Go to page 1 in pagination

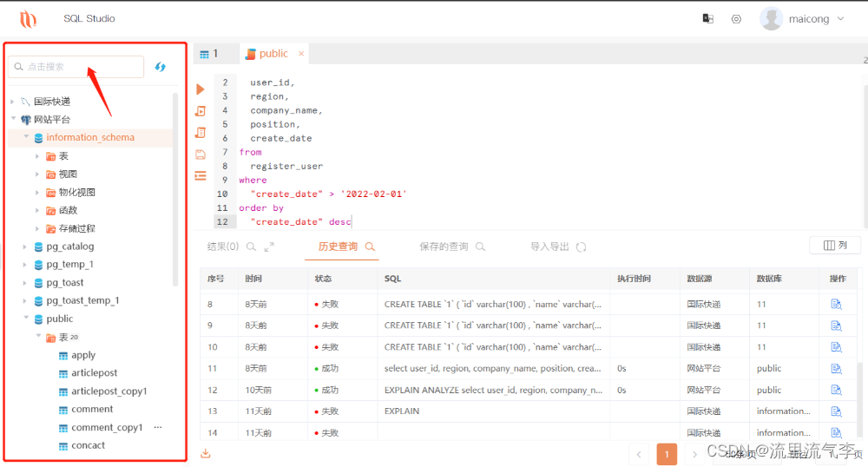(x=667, y=454)
